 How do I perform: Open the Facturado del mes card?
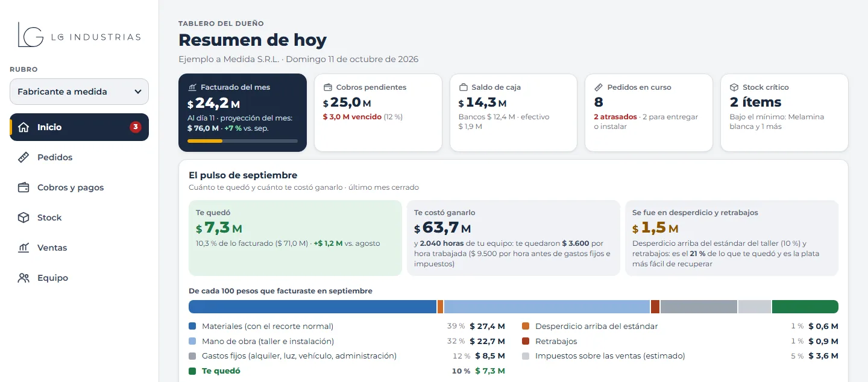[x=242, y=113]
